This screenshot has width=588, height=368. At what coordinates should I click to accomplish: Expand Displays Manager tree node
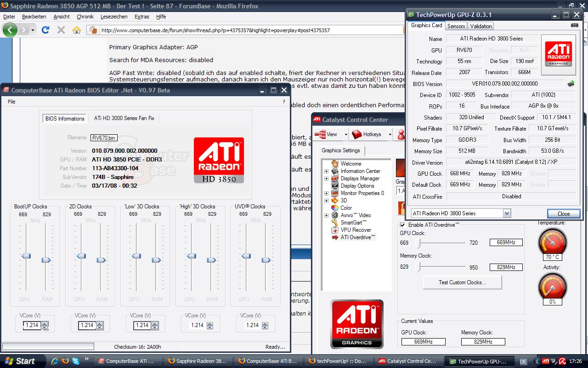coord(326,178)
